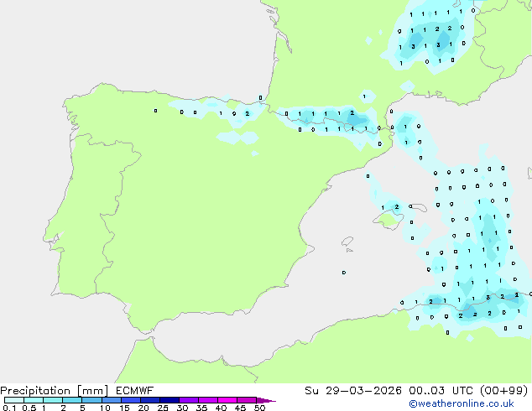Click the legend value label '50'
The width and height of the screenshot is (532, 411).
point(259,408)
